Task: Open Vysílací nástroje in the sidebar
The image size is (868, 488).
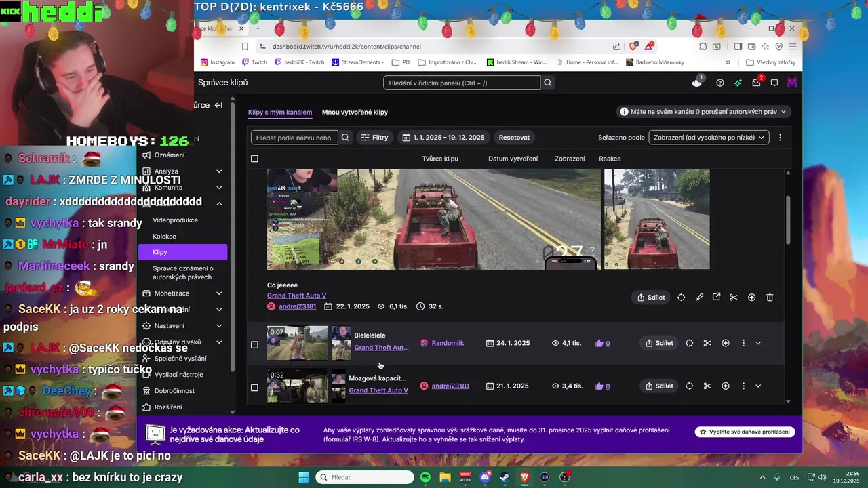Action: coord(178,375)
